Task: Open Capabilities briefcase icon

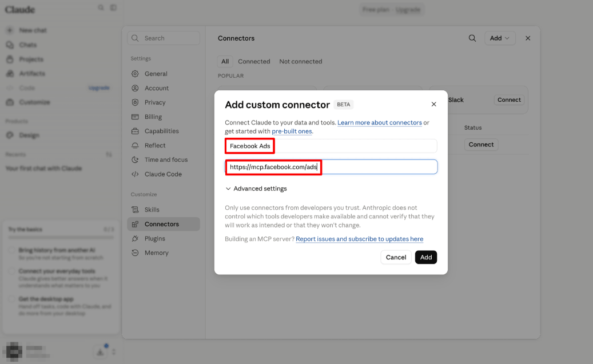Action: point(135,131)
